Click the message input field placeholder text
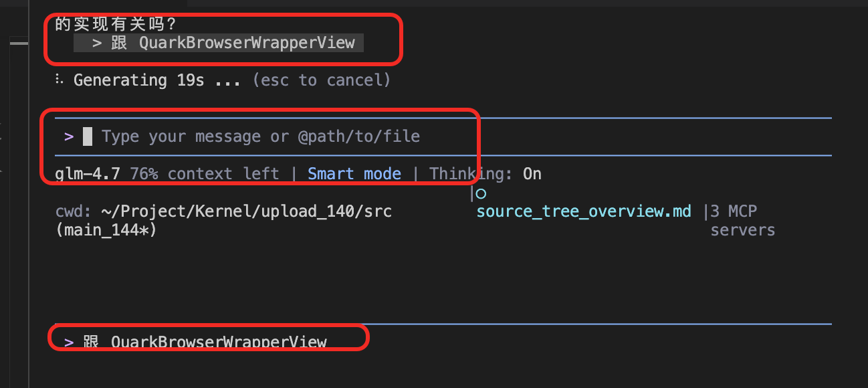868x388 pixels. 261,136
